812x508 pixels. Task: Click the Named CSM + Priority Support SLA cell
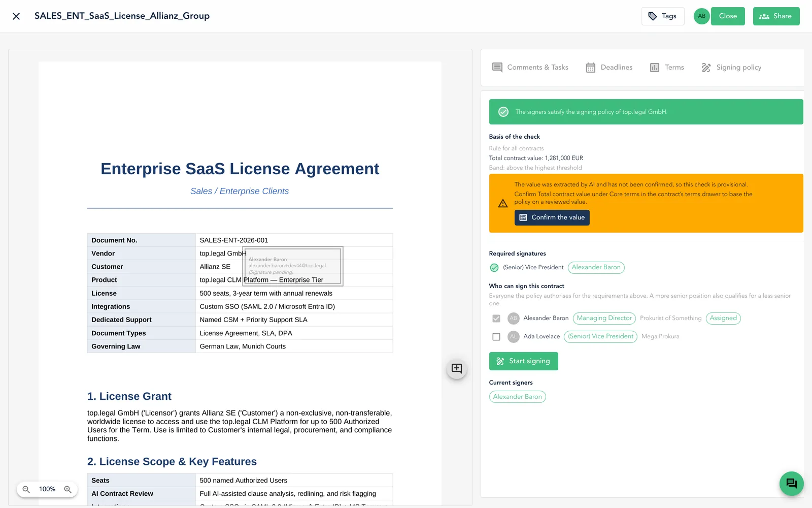point(294,320)
